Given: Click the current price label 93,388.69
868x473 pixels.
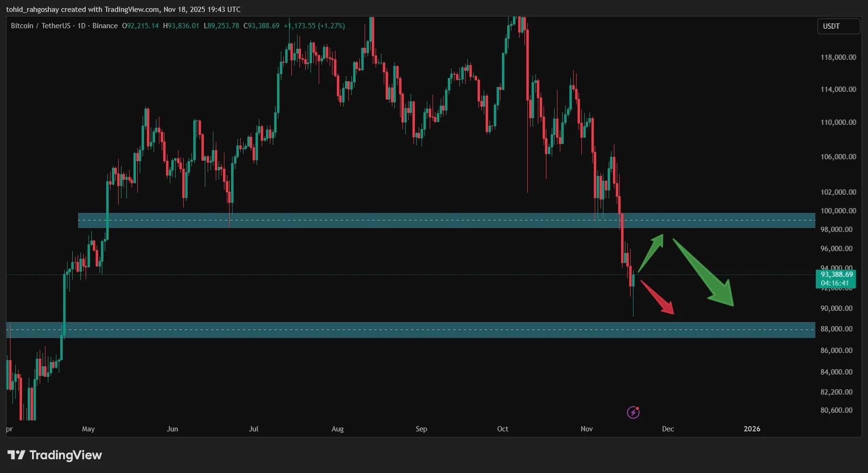Looking at the screenshot, I should 836,275.
